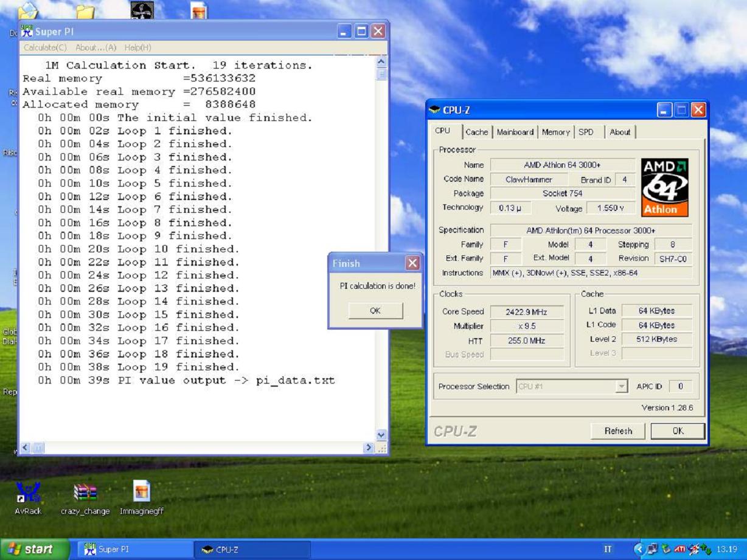
Task: Confirm the PI calculation done dialog
Action: point(375,310)
